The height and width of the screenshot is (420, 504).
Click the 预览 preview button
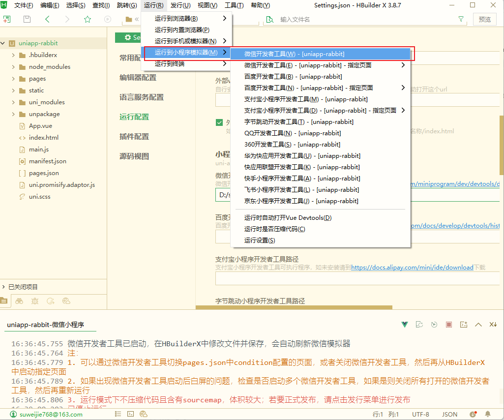click(x=485, y=19)
